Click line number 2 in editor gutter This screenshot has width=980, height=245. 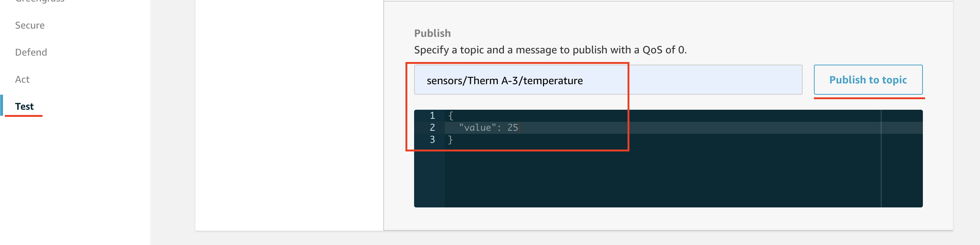(x=432, y=128)
